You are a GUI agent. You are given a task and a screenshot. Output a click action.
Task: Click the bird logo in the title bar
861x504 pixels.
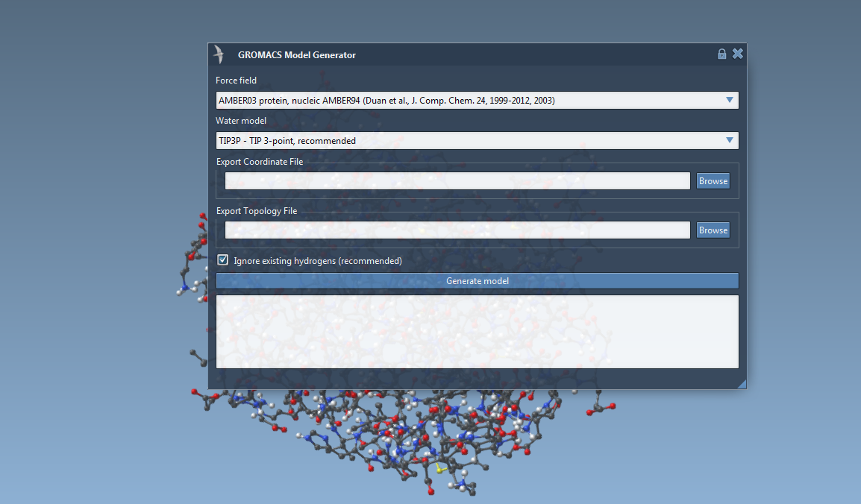pos(219,54)
